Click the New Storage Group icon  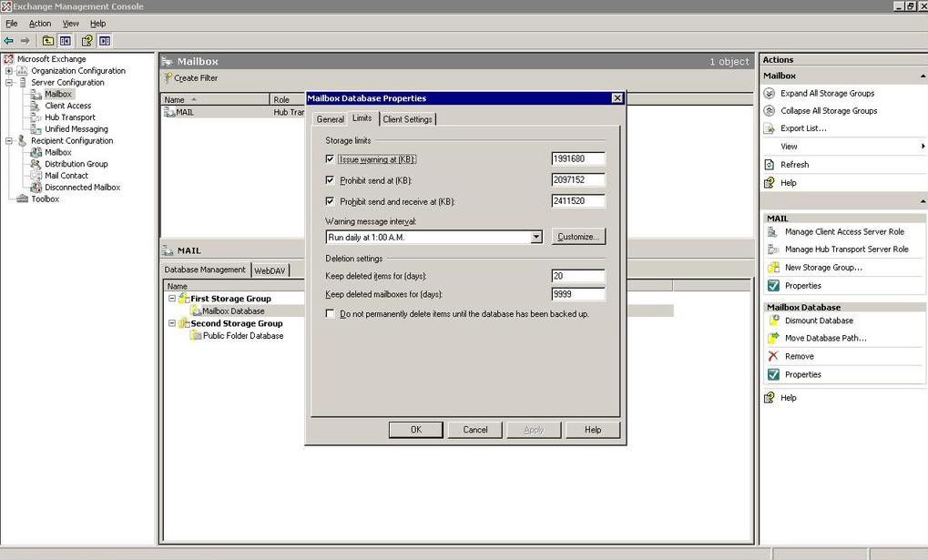click(x=773, y=268)
